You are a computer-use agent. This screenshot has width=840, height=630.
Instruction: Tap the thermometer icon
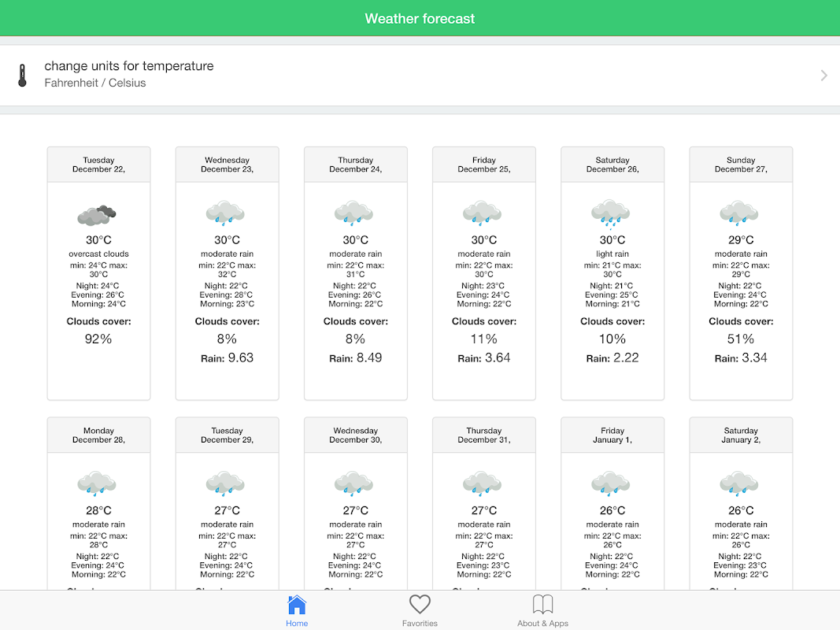pyautogui.click(x=22, y=75)
